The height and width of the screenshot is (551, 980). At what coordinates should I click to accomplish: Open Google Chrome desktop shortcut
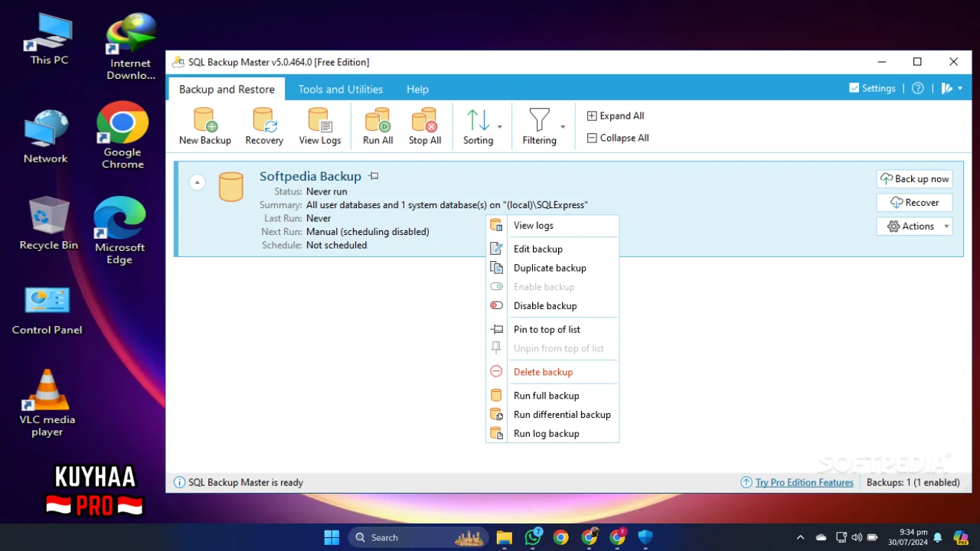point(122,135)
